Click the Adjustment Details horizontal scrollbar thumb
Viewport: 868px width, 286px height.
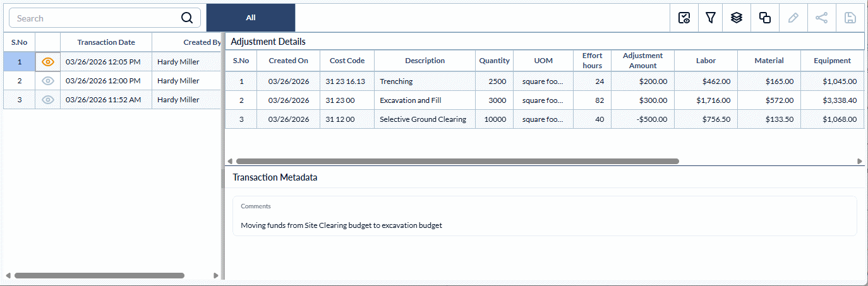457,162
